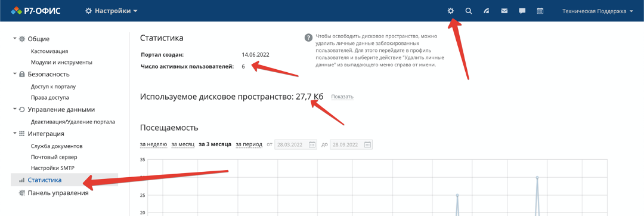
Task: Click the Безопасность section label
Action: pyautogui.click(x=48, y=75)
